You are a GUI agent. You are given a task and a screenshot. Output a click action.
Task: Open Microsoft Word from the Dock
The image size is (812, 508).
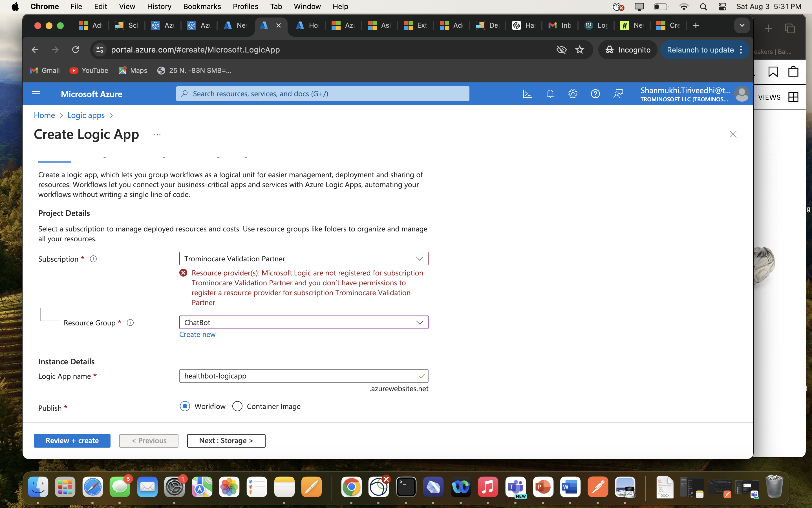tap(570, 487)
